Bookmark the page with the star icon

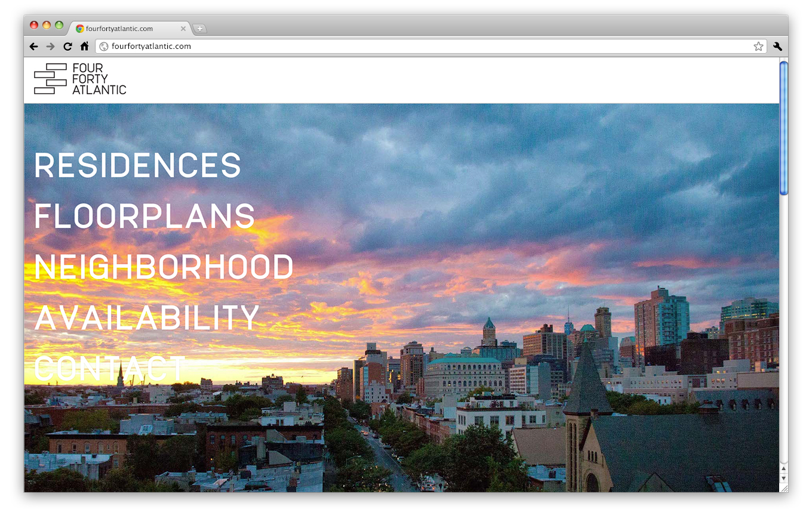click(x=758, y=47)
